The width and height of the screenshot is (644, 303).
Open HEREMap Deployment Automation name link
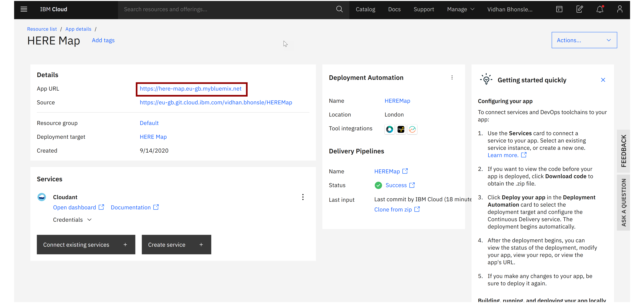tap(397, 101)
